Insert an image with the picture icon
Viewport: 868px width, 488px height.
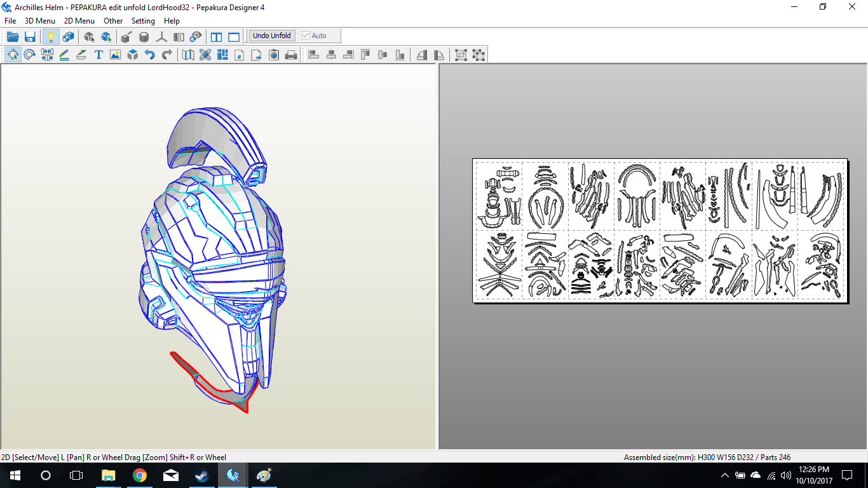[x=115, y=55]
